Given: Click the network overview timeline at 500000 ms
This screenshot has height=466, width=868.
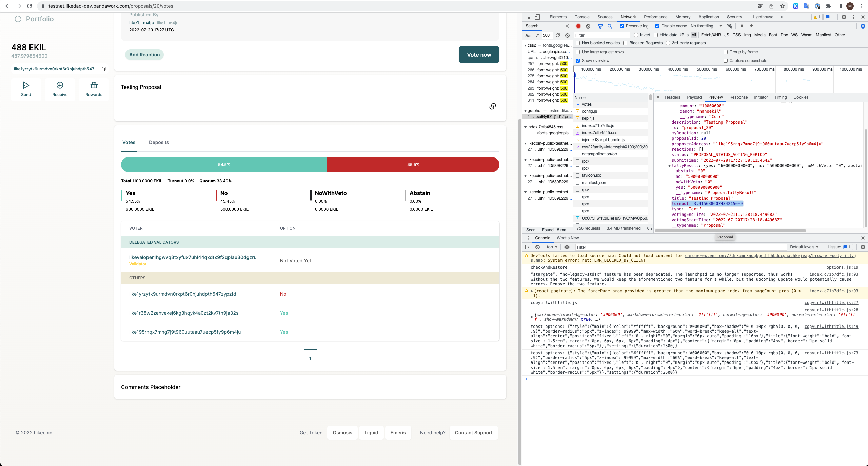Looking at the screenshot, I should pos(707,69).
